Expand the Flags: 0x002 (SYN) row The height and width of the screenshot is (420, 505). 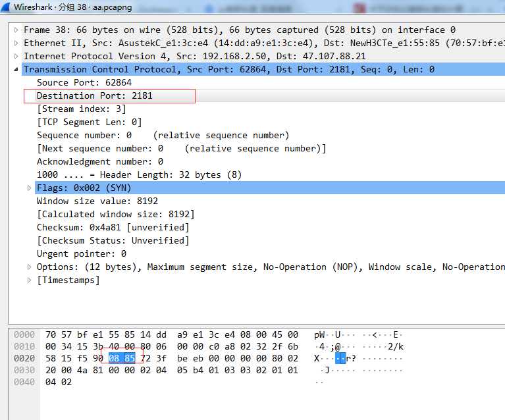coord(29,188)
